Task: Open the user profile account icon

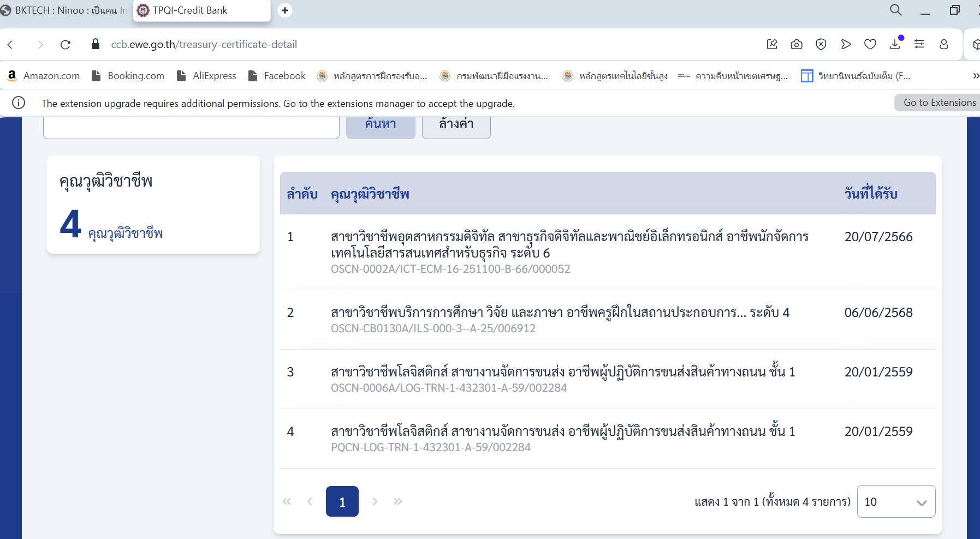Action: pyautogui.click(x=944, y=45)
